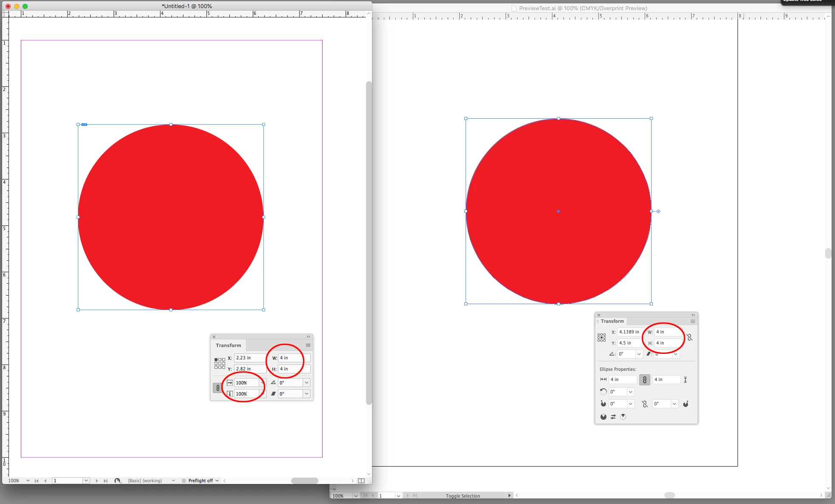Click InDesign split layout view icon
835x504 pixels.
361,481
